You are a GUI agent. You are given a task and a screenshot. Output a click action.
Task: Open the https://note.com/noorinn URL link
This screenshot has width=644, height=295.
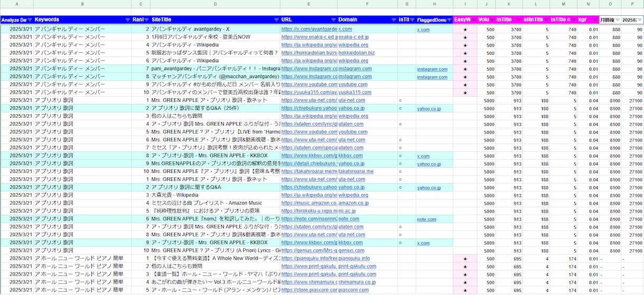pos(309,219)
